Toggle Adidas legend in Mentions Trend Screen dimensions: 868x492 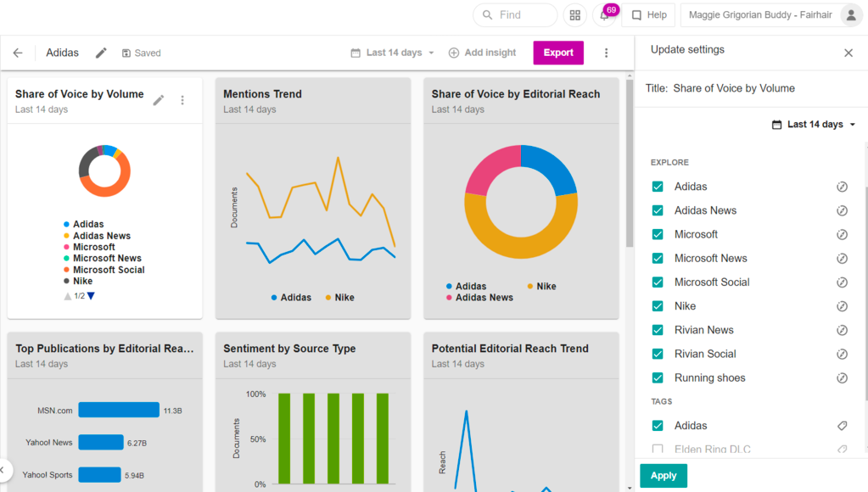(x=291, y=298)
